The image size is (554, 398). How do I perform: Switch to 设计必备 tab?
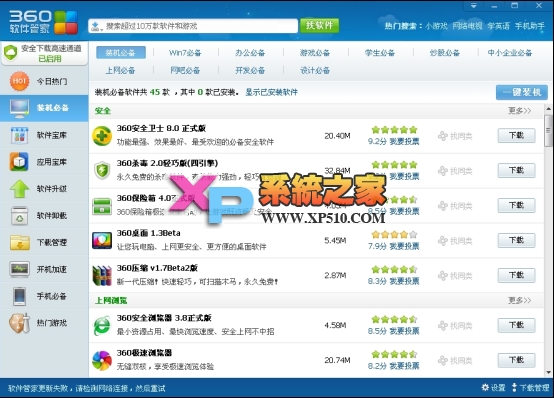pyautogui.click(x=315, y=70)
